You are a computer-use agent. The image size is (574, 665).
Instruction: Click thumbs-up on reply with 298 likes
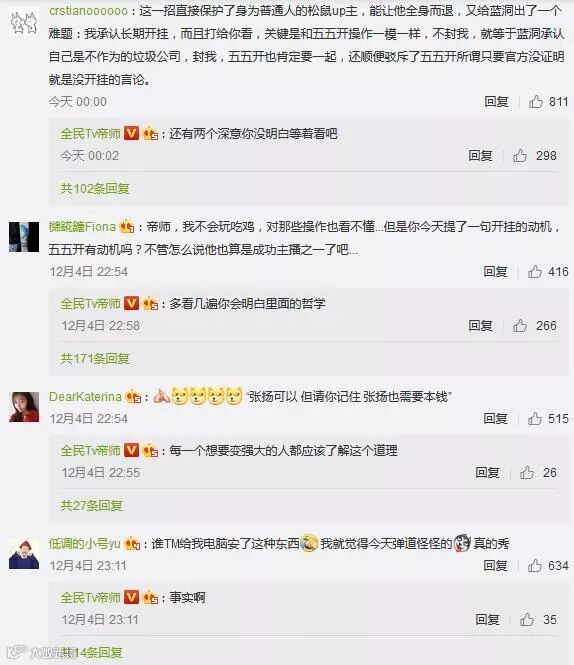(x=520, y=156)
